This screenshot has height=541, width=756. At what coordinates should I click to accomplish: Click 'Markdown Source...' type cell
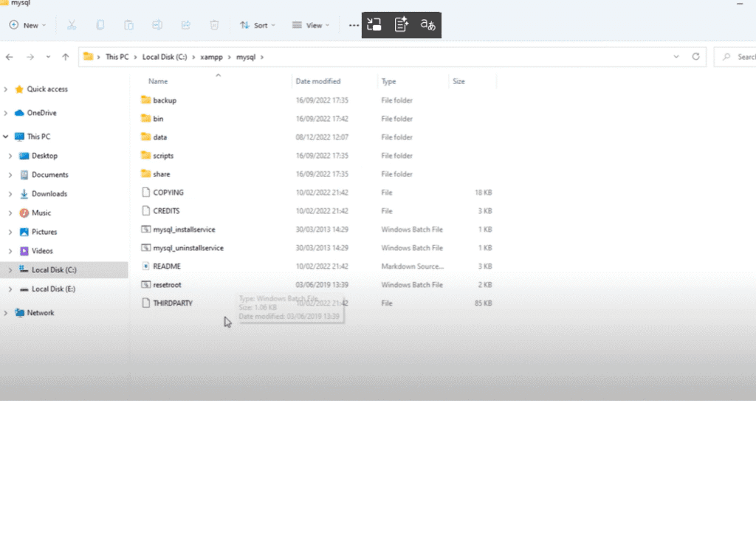click(412, 266)
